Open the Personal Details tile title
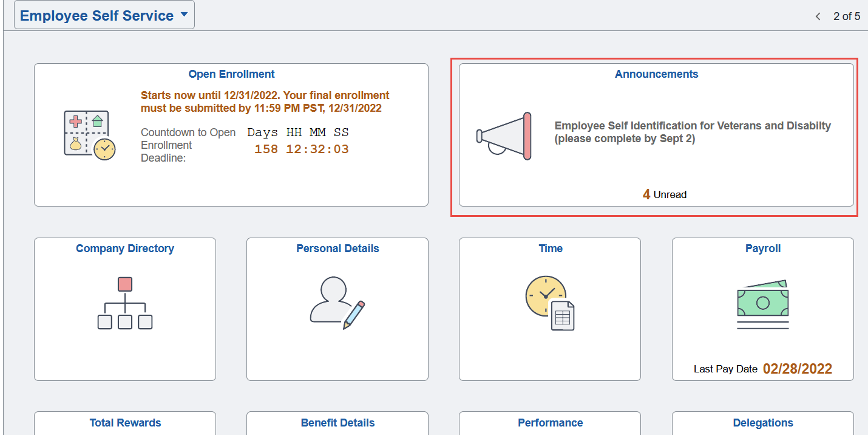Screen dimensions: 868x435 [x=337, y=248]
